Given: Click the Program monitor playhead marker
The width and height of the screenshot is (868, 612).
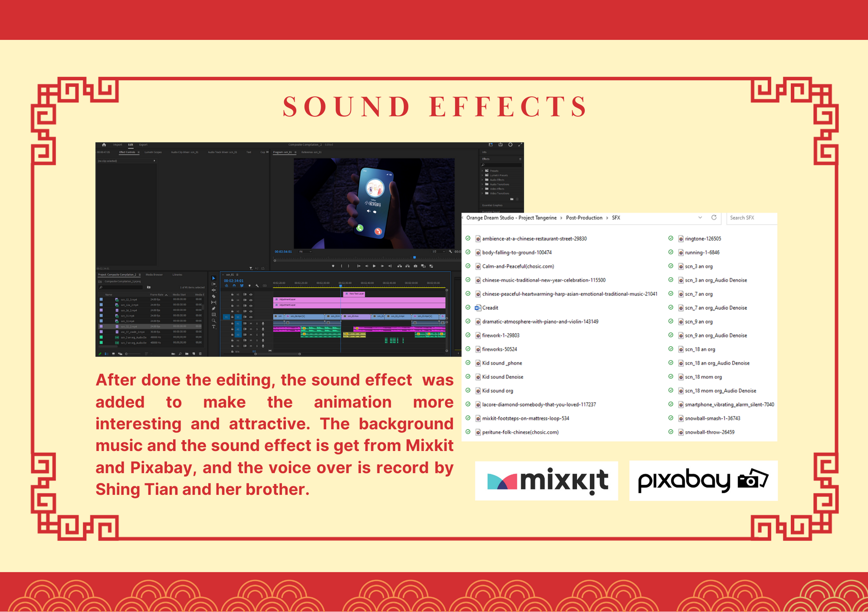Looking at the screenshot, I should coord(414,257).
